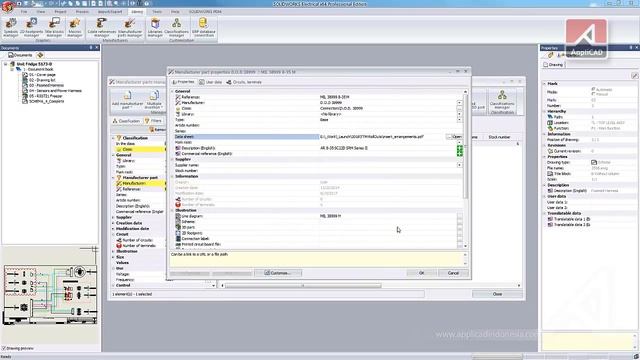Open the Manufacturer parts manager ribbon icon

[x=130, y=27]
